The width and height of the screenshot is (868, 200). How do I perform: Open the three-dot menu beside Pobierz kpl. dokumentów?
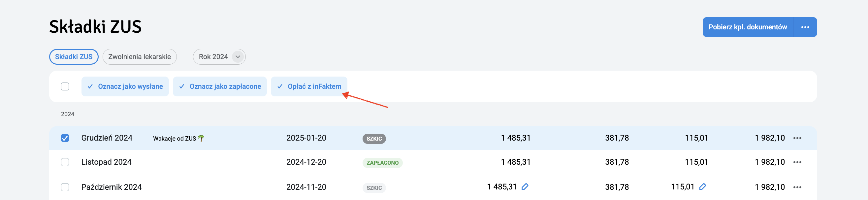coord(805,27)
